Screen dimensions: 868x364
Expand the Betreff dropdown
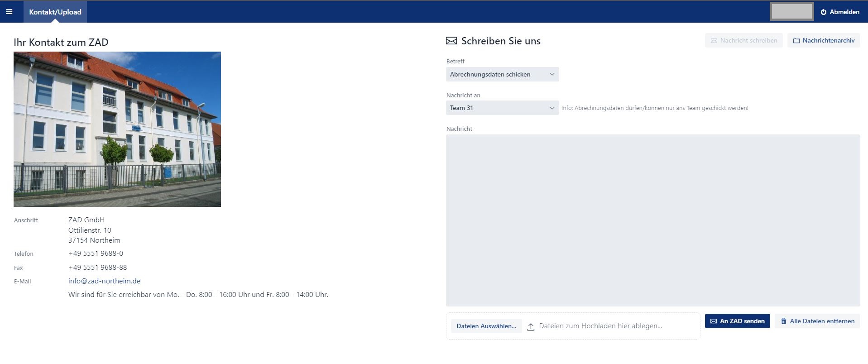tap(502, 74)
